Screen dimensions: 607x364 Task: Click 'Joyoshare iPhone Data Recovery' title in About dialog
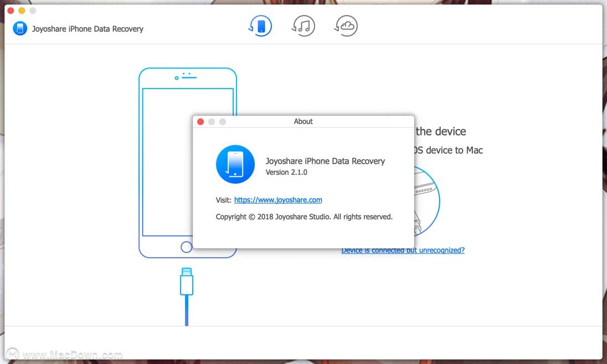(325, 161)
